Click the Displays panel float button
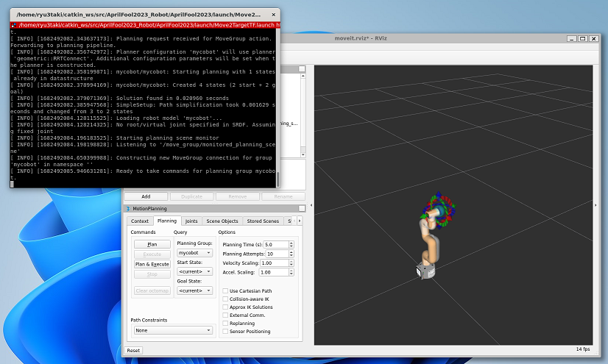 point(302,68)
